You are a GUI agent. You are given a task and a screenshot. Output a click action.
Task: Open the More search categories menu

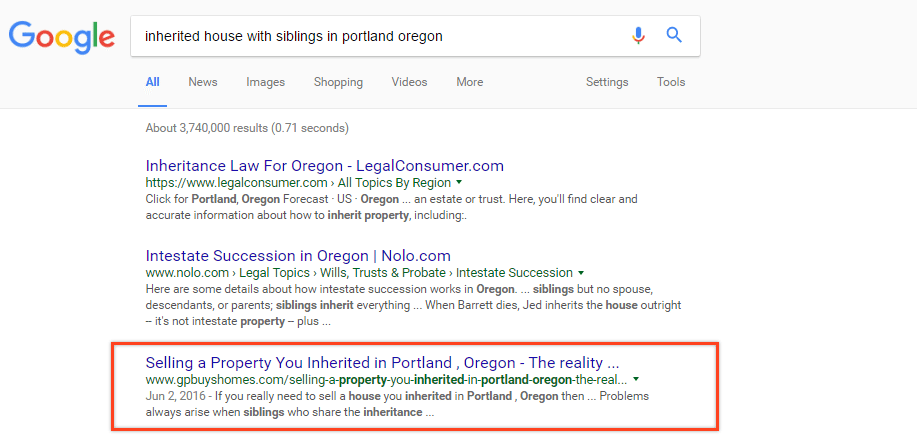point(469,82)
